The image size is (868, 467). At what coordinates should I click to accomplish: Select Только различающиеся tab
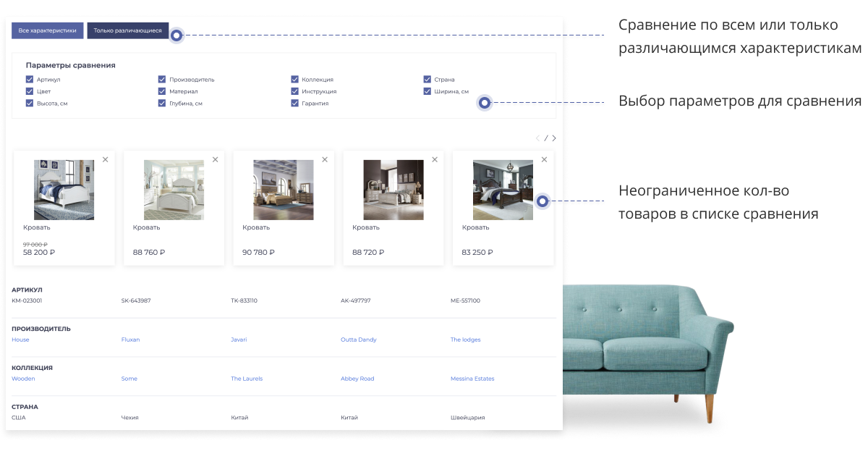pos(128,31)
